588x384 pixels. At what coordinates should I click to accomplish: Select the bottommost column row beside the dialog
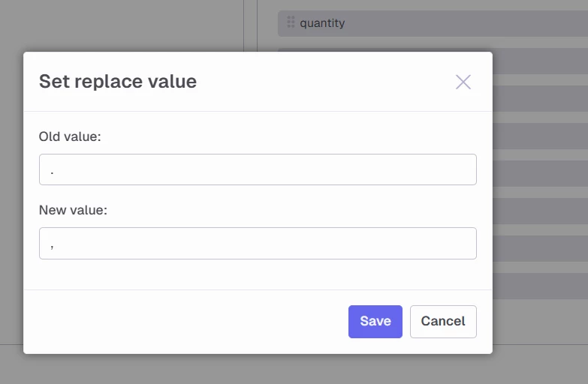tap(539, 285)
